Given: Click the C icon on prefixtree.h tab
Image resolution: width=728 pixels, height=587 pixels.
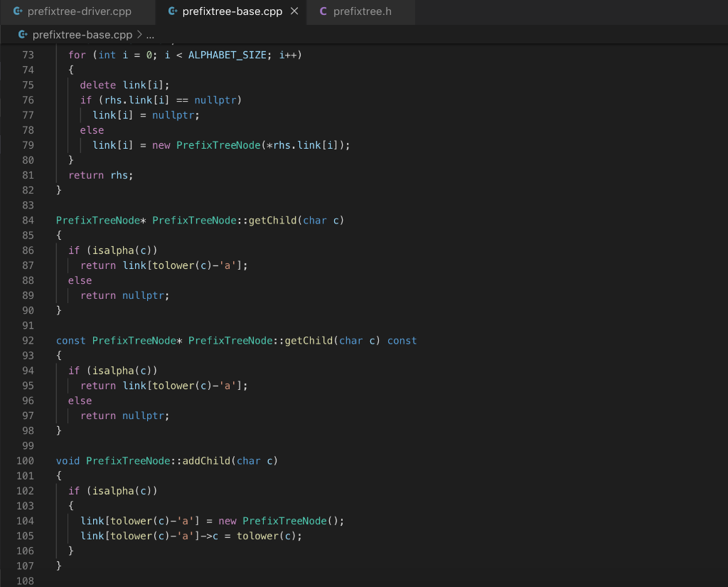Looking at the screenshot, I should 323,11.
